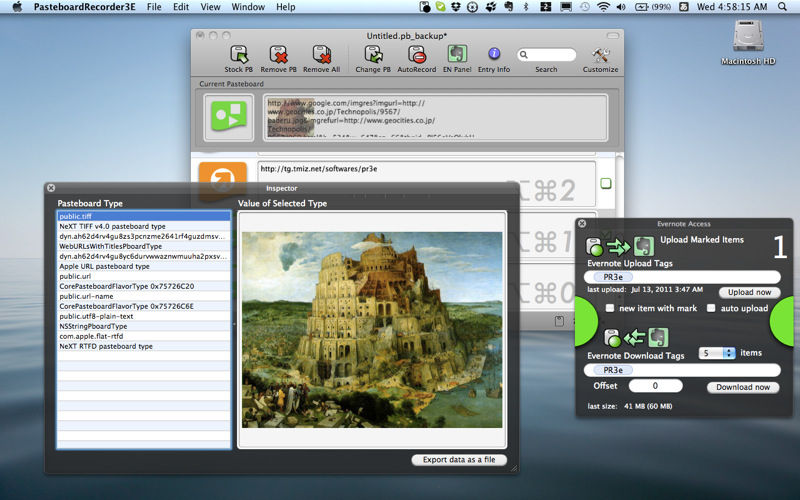
Task: Open Spotlight search magnifier in menu bar
Action: point(782,7)
